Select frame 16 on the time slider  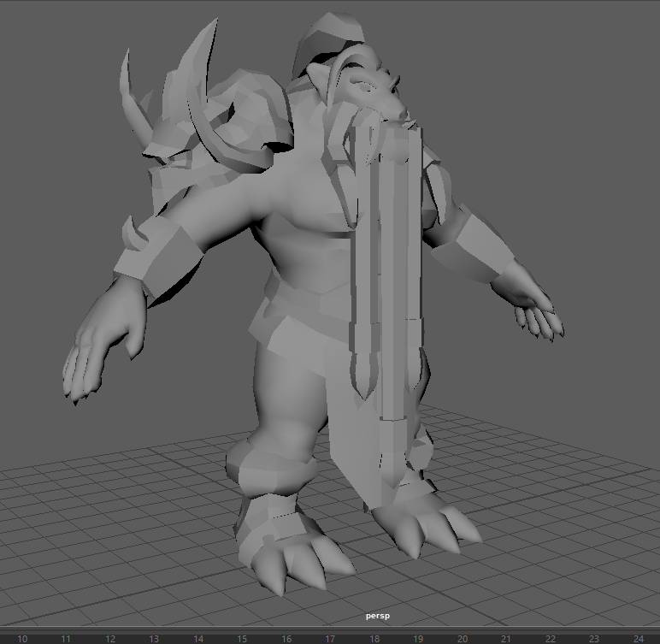(286, 639)
